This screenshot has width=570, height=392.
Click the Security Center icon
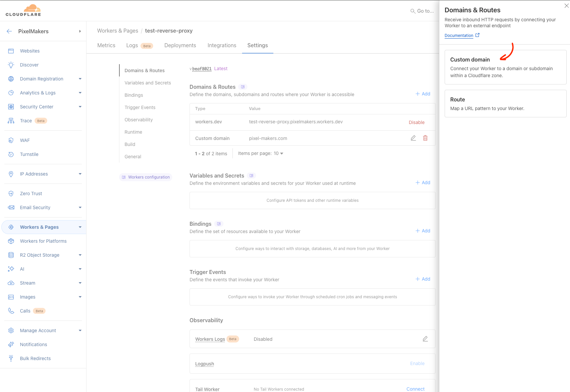click(x=11, y=107)
